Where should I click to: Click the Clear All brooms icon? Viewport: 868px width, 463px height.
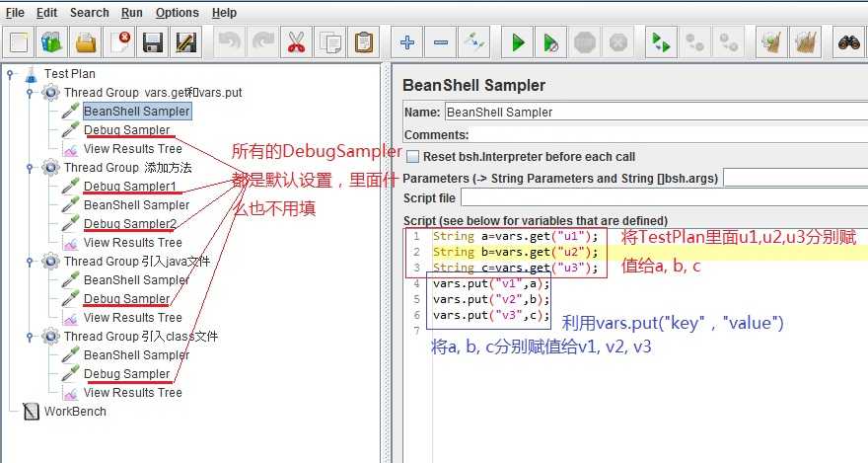click(806, 42)
